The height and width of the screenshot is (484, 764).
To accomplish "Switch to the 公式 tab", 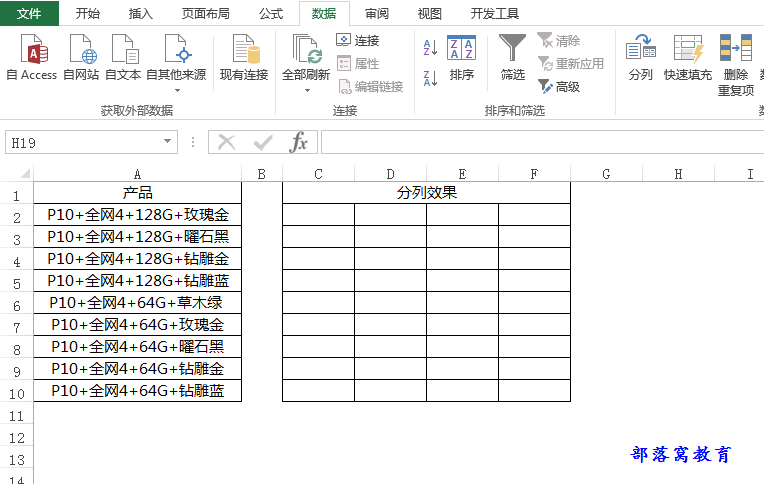I will 271,14.
